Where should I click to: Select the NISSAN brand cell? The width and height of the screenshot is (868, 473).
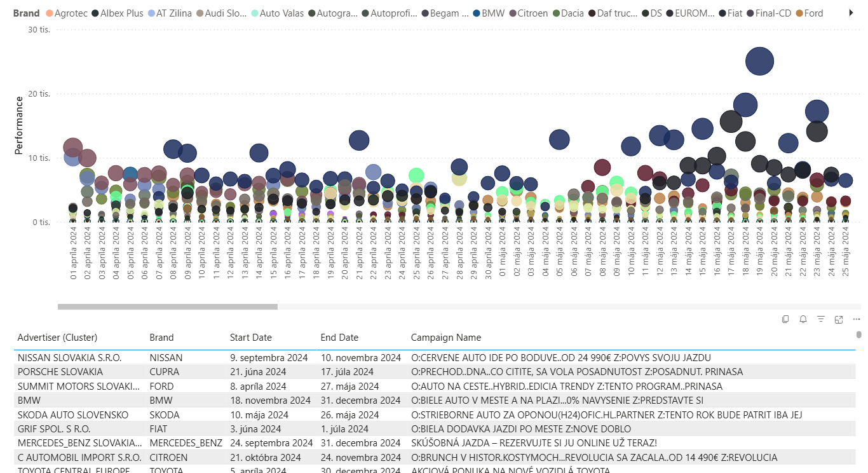tap(166, 357)
